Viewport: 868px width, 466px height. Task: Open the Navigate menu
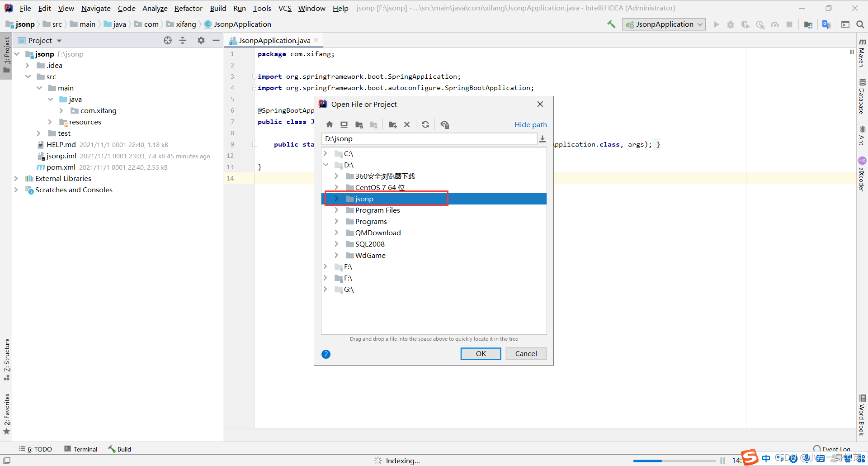click(x=96, y=8)
